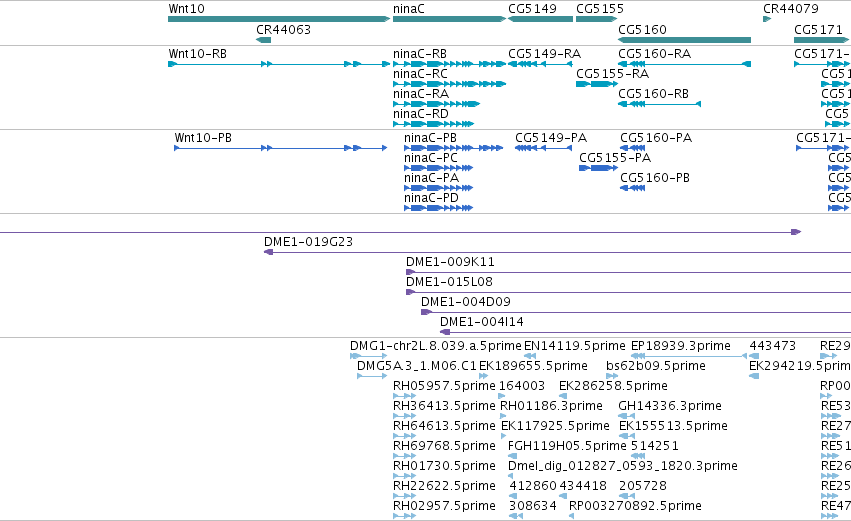Select the CR44063 gene feature

click(263, 40)
